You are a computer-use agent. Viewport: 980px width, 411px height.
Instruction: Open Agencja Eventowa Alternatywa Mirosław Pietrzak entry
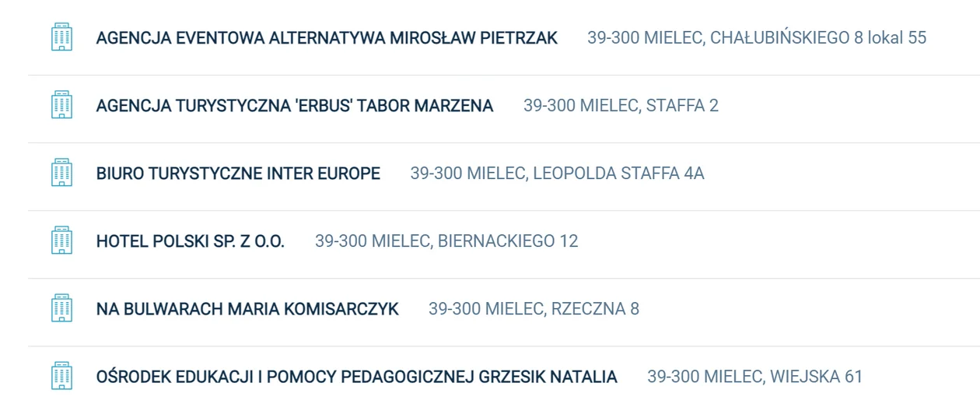tap(327, 37)
